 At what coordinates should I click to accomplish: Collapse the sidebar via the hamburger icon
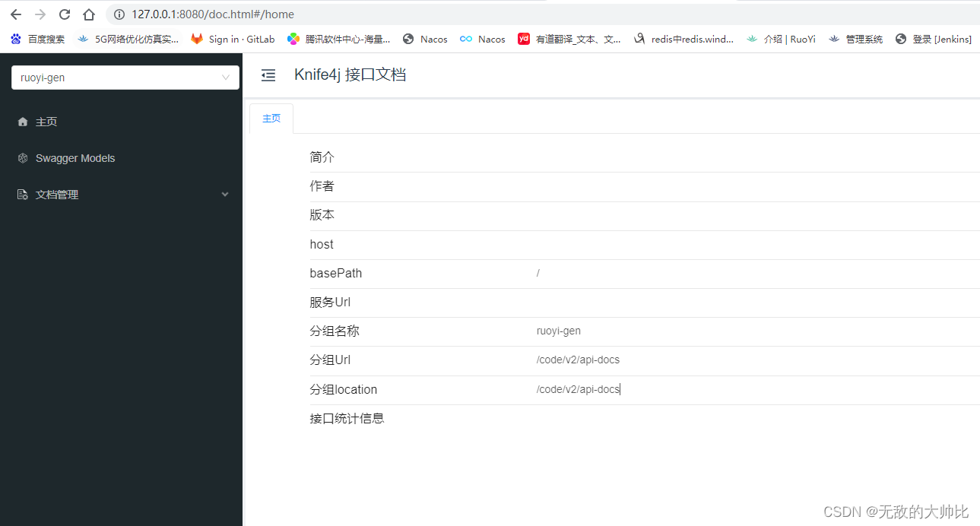click(x=268, y=75)
